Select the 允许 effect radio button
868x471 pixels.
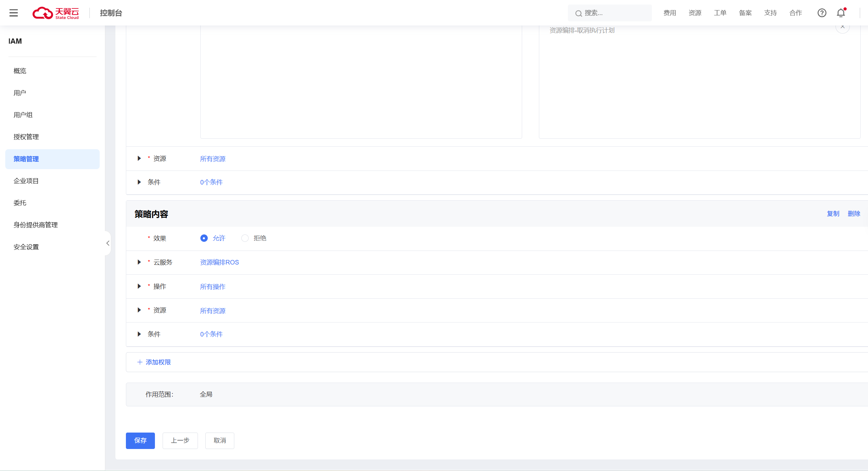tap(204, 238)
